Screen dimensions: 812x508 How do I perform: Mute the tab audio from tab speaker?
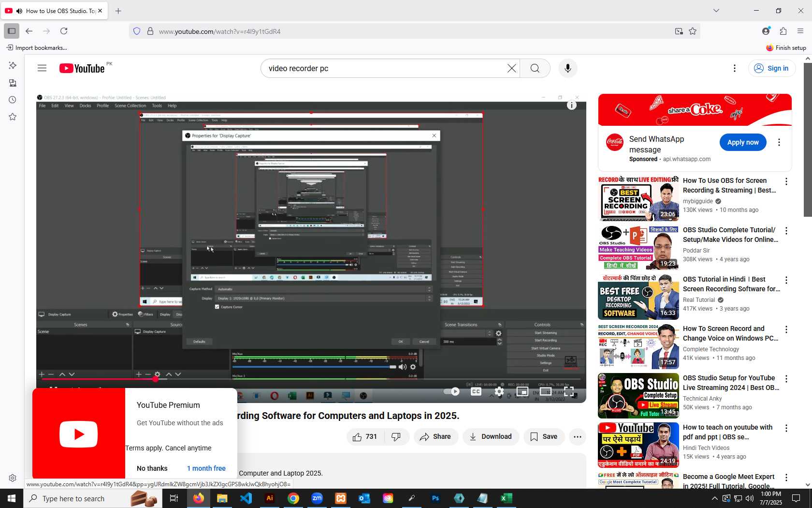pyautogui.click(x=19, y=11)
